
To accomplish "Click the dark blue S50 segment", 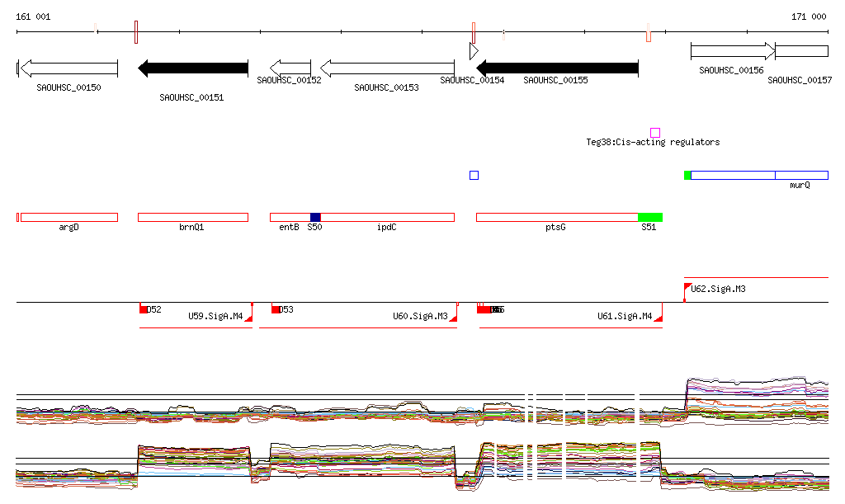I will [x=315, y=218].
